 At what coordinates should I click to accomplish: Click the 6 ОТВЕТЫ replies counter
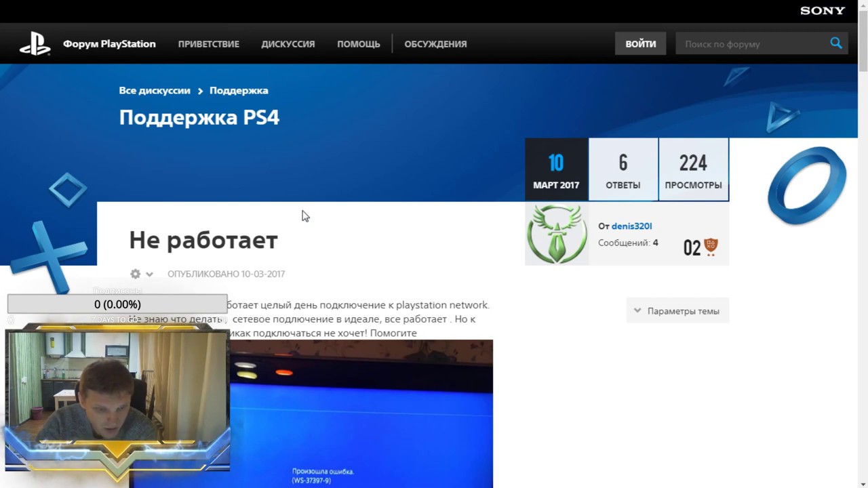coord(623,169)
